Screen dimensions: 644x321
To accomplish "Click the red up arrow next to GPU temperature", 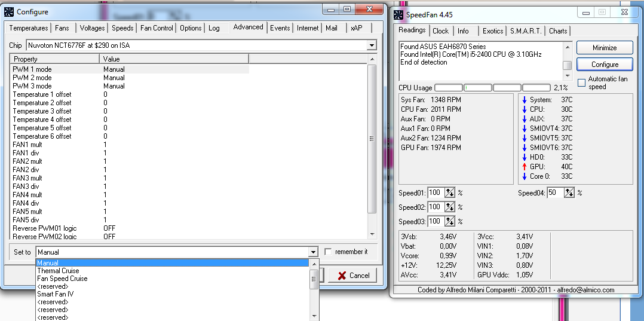I will coord(524,167).
